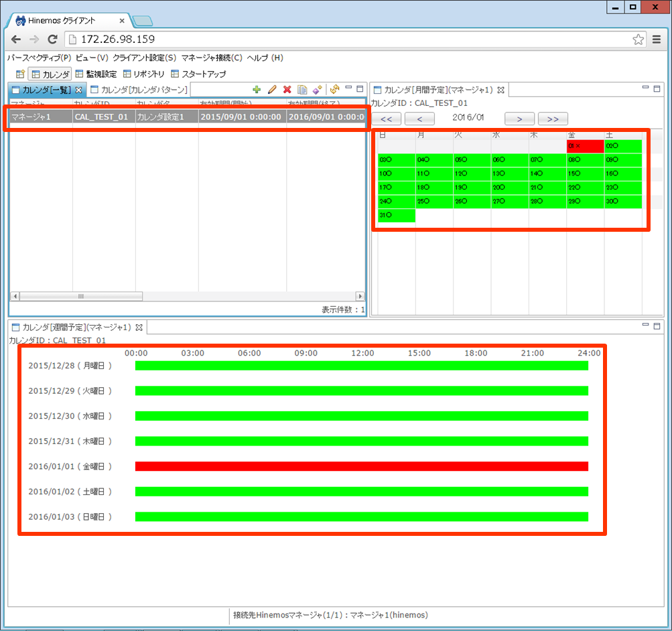Click the copy calendar icon
Image resolution: width=672 pixels, height=631 pixels.
[x=302, y=90]
